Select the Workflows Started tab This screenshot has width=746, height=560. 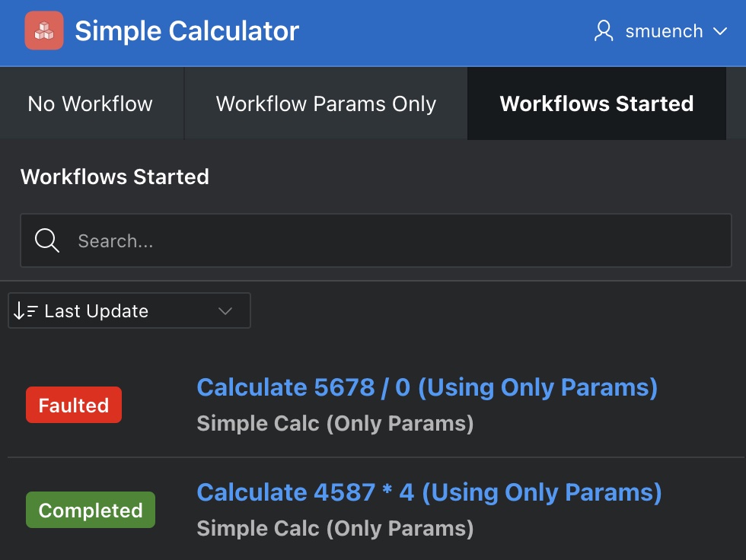pos(596,103)
